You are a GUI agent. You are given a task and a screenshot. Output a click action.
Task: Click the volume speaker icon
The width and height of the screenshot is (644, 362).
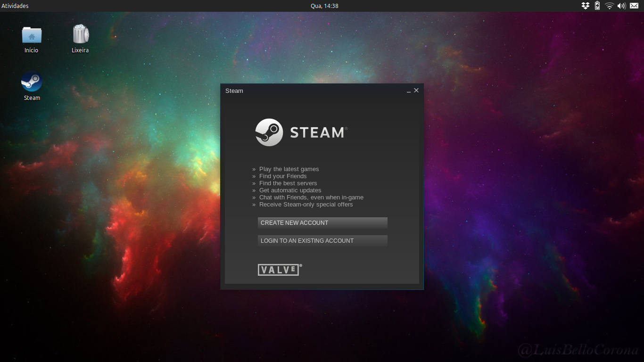click(621, 6)
